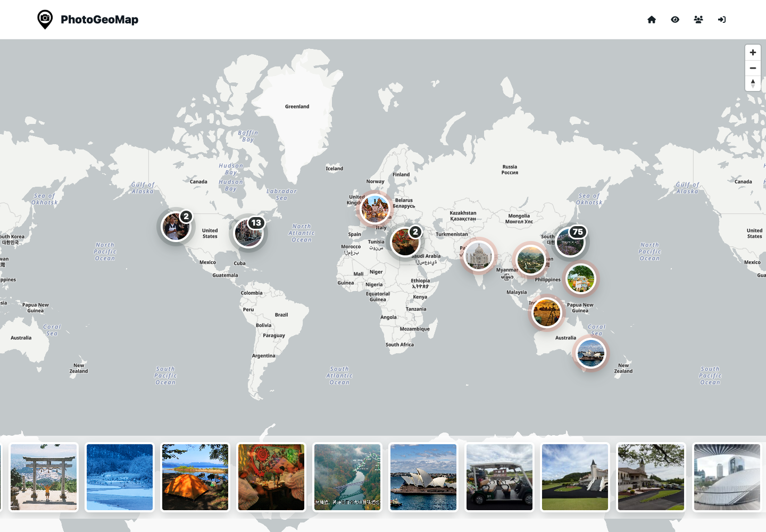Select the golf cart photo thumbnail
Image resolution: width=766 pixels, height=532 pixels.
499,477
